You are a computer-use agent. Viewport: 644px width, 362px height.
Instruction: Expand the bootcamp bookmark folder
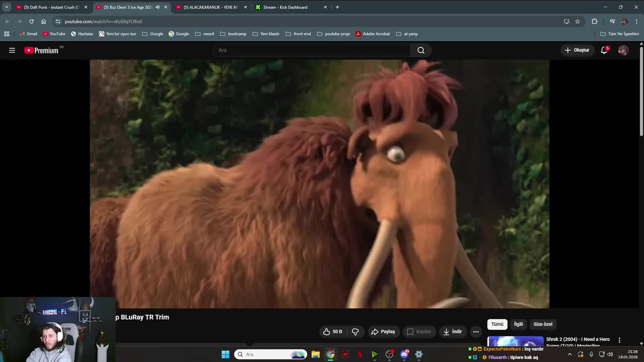pyautogui.click(x=233, y=34)
